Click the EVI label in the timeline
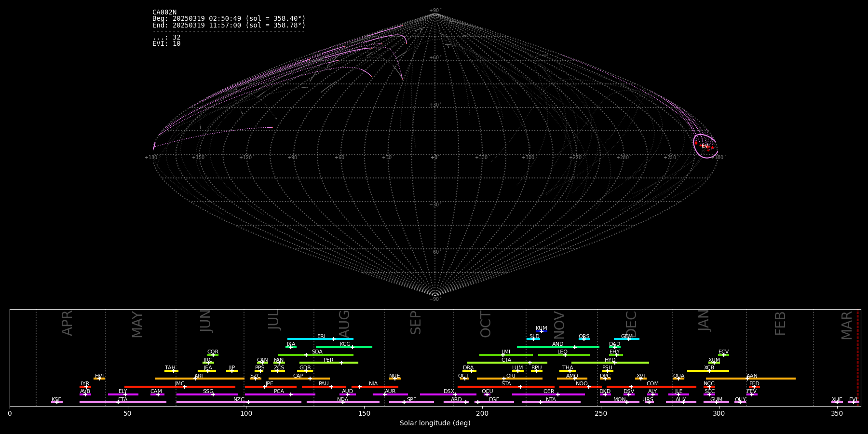Viewport: 868px width, 434px height. pos(853,400)
